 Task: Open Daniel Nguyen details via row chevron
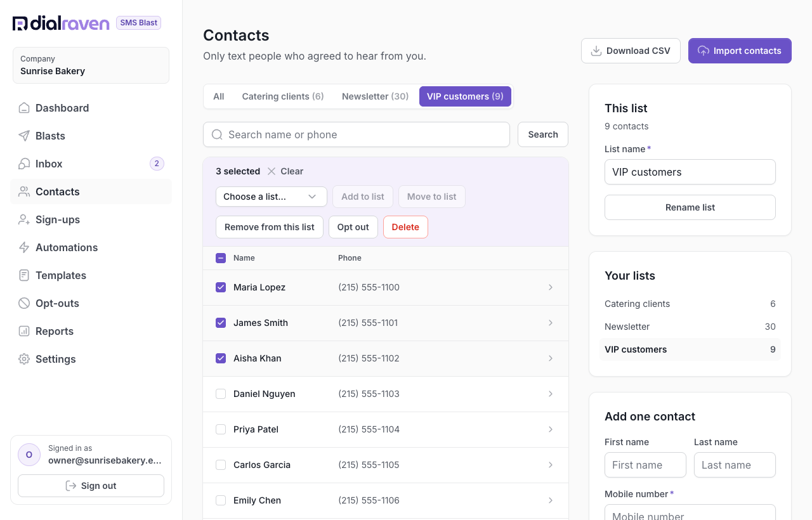[551, 394]
